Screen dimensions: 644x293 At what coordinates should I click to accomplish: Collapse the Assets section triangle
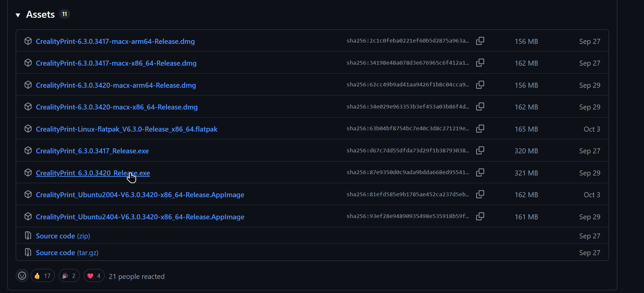pyautogui.click(x=18, y=15)
